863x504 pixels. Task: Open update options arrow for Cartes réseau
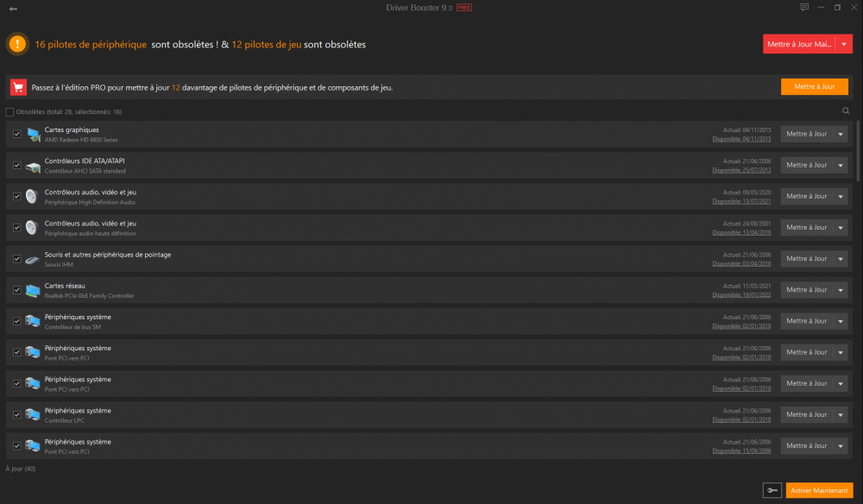pyautogui.click(x=841, y=290)
